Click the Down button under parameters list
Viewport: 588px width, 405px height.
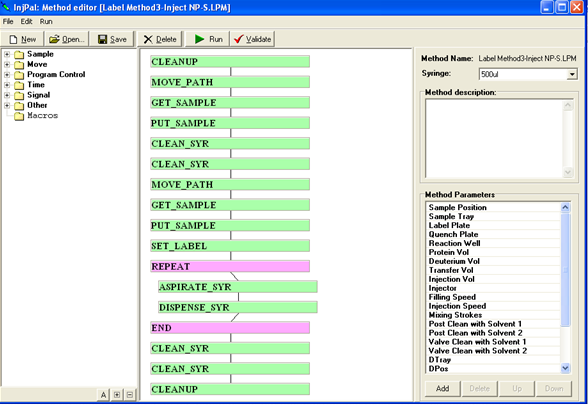click(554, 388)
